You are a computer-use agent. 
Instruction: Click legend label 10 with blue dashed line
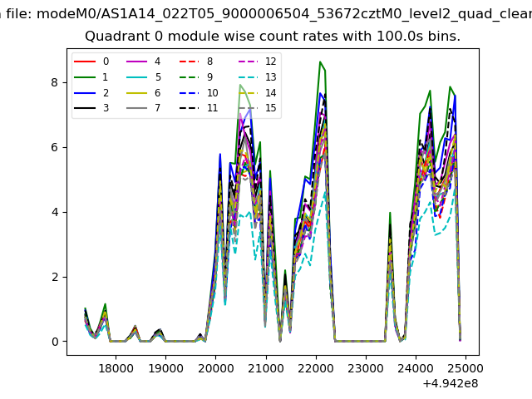pos(212,93)
